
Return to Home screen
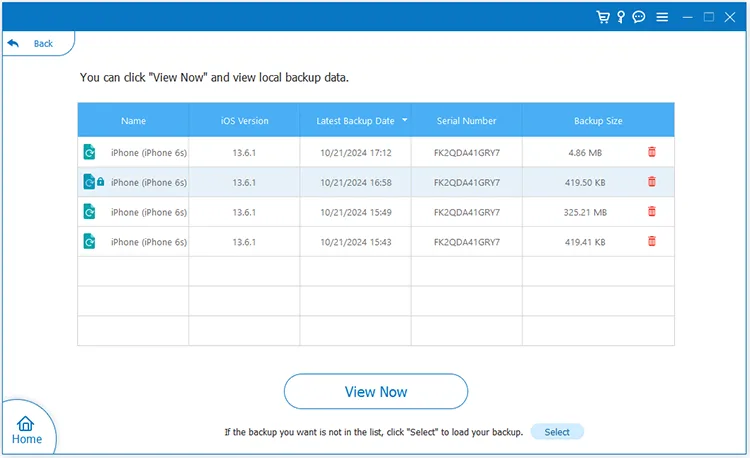(x=26, y=430)
